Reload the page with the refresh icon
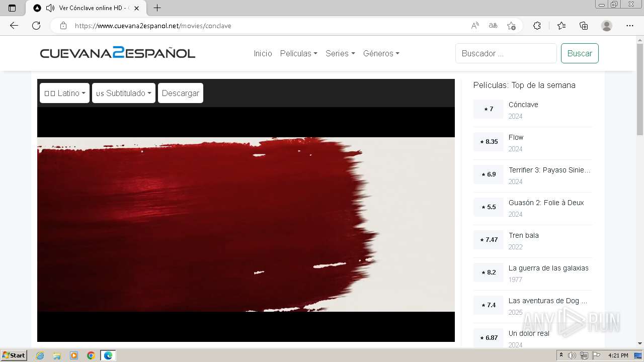644x362 pixels. tap(36, 26)
